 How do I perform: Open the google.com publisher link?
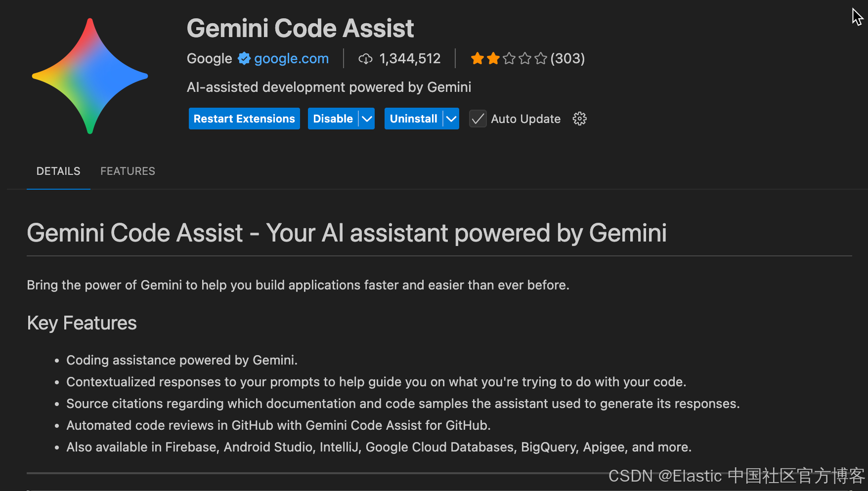[x=291, y=58]
